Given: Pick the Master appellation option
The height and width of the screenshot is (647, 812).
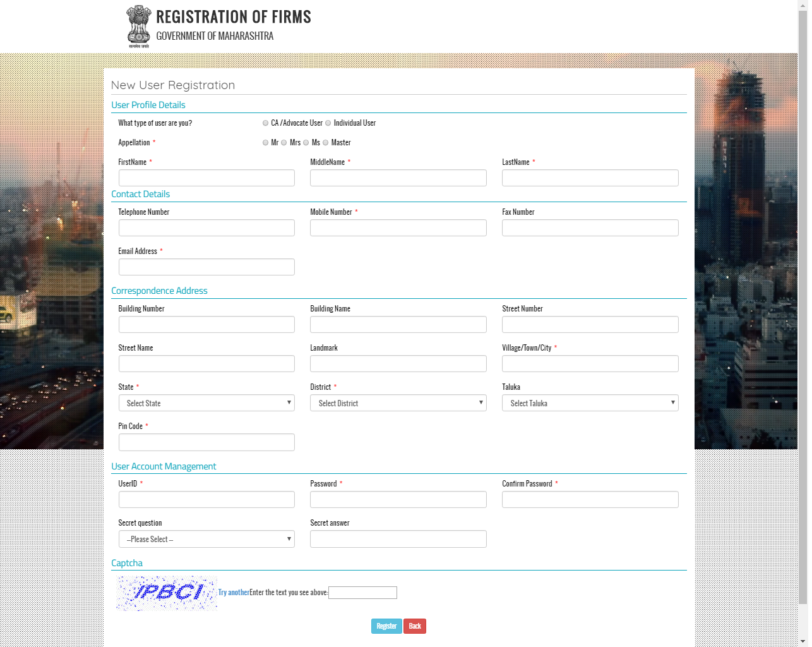Looking at the screenshot, I should [326, 143].
